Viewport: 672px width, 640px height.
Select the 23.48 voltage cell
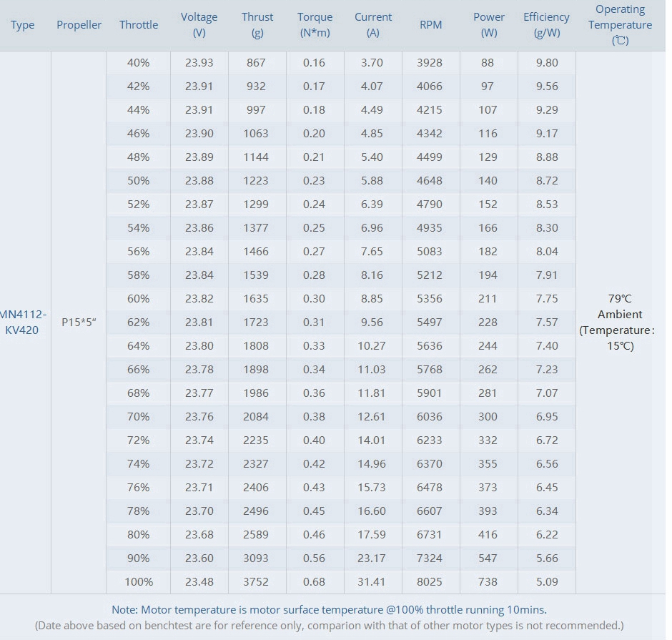click(x=199, y=581)
